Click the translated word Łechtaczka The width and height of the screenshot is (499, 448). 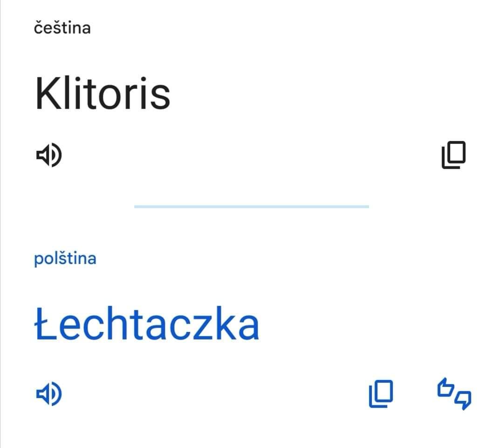pos(147,324)
